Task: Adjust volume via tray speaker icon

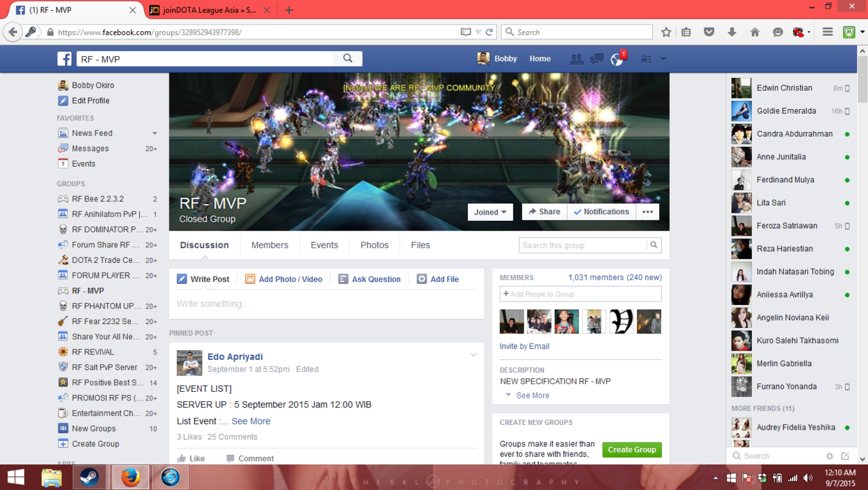Action: 808,478
